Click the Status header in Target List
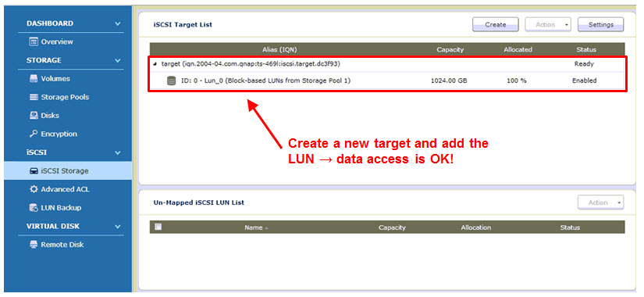644x297 pixels. (x=586, y=49)
